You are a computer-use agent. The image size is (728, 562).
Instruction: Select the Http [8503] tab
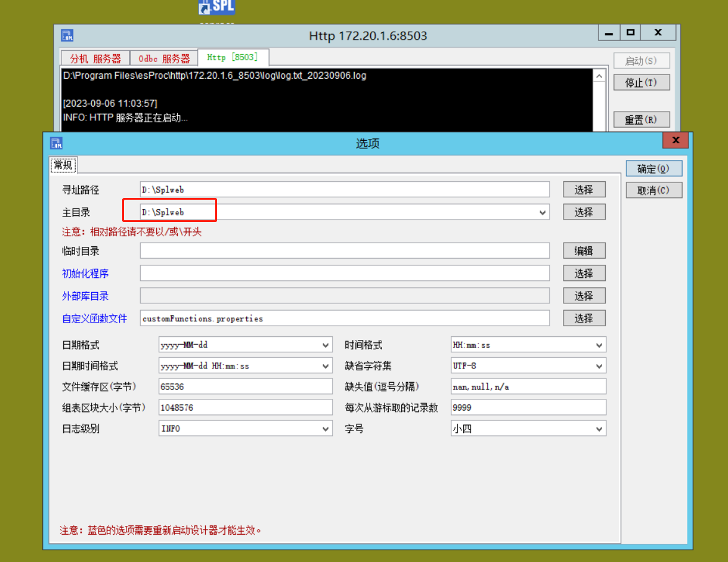pos(233,57)
